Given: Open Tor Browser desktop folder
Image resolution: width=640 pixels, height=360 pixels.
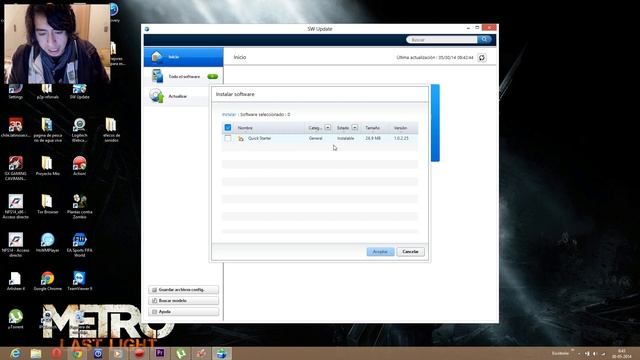Looking at the screenshot, I should pos(47,204).
